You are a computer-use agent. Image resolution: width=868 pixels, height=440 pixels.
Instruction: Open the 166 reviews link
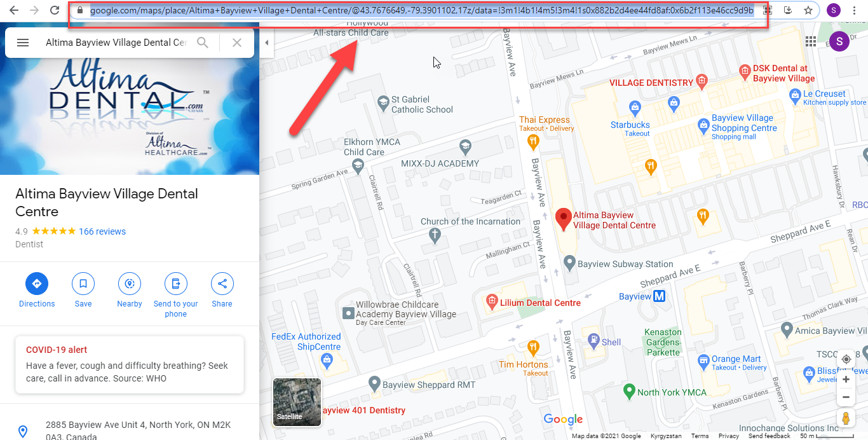(102, 231)
